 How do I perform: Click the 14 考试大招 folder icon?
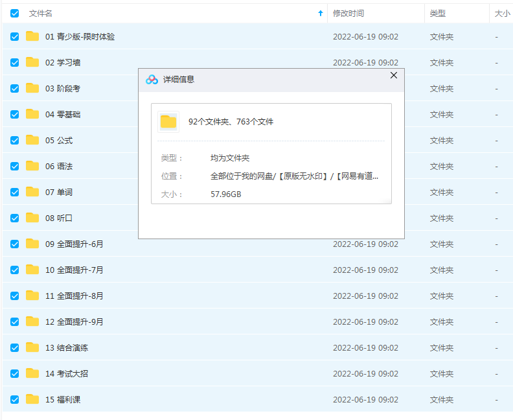pos(32,373)
